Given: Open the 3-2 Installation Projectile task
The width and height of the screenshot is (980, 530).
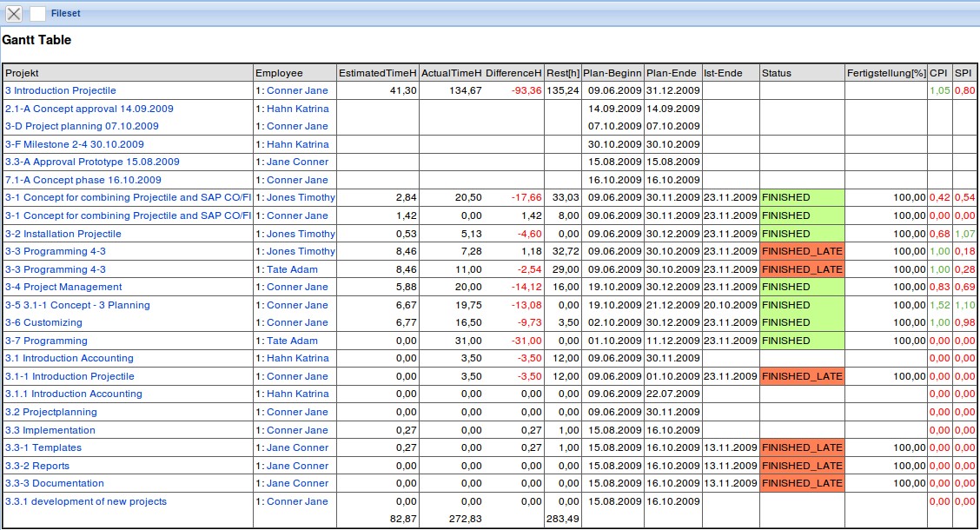Looking at the screenshot, I should pos(63,234).
